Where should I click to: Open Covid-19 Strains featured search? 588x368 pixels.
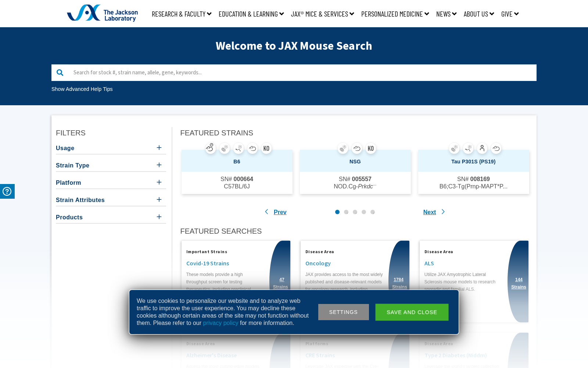point(208,263)
